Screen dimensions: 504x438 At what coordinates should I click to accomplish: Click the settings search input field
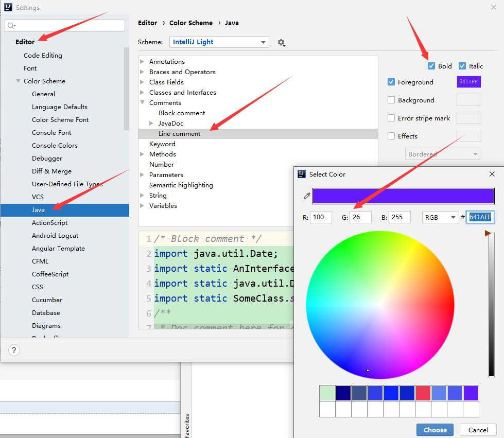click(65, 26)
